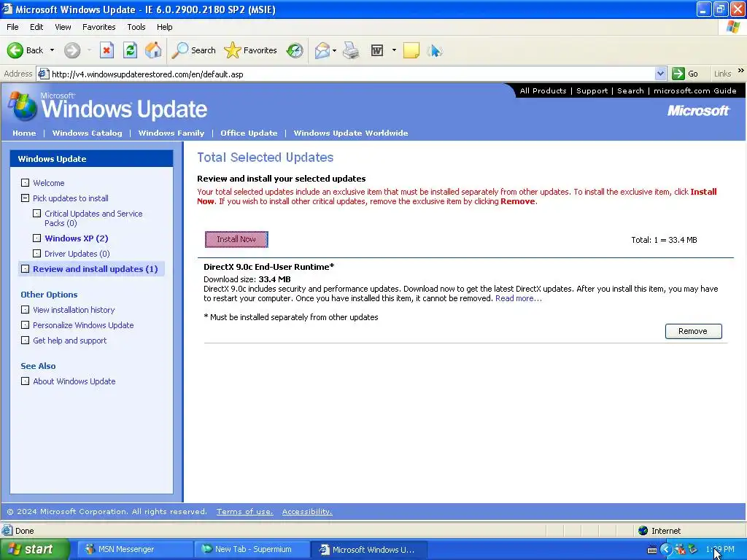Collapse the Pick updates to install node
747x560 pixels.
click(26, 198)
